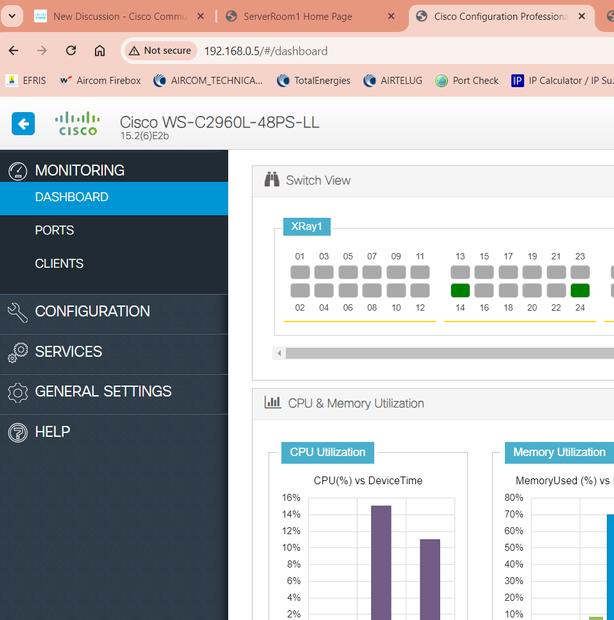Image resolution: width=614 pixels, height=620 pixels.
Task: Click the address bar URL 192.168.0.5
Action: [x=266, y=51]
